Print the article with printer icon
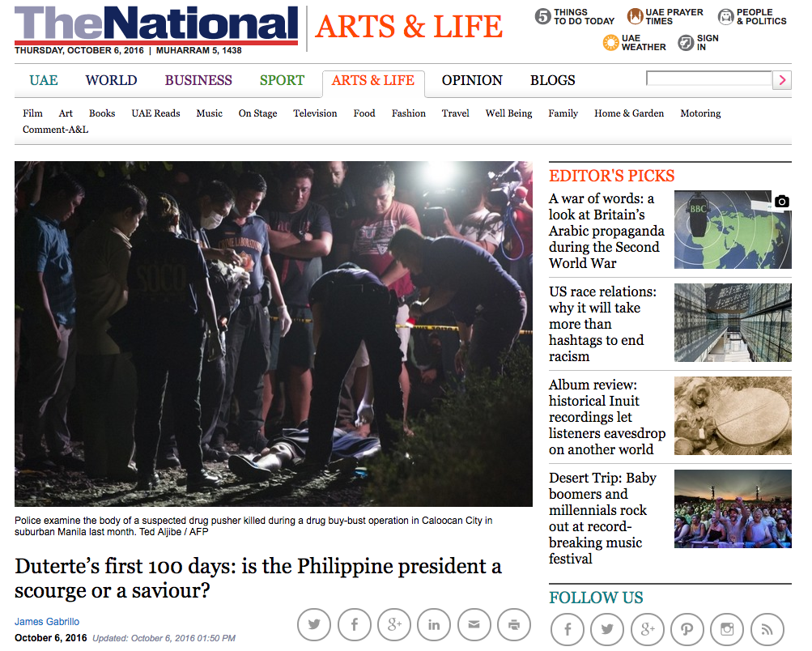 click(514, 624)
